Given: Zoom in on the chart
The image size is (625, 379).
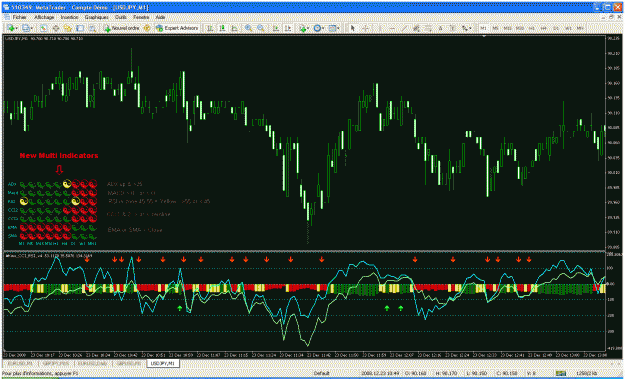Looking at the screenshot, I should pyautogui.click(x=248, y=28).
